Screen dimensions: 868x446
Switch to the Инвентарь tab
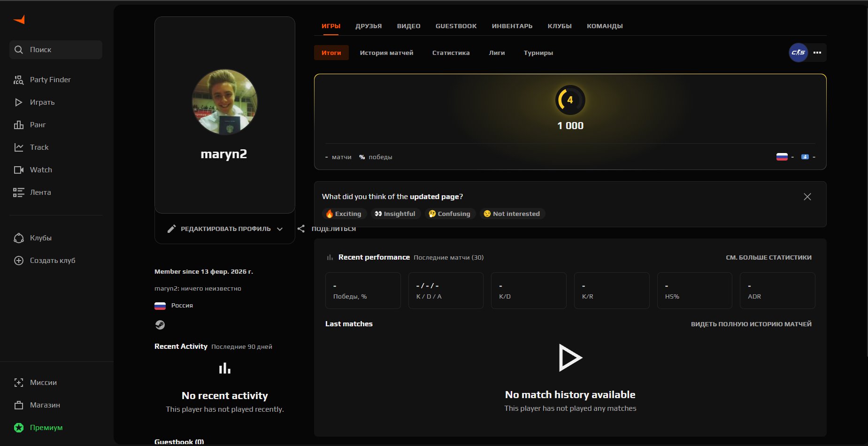(512, 26)
